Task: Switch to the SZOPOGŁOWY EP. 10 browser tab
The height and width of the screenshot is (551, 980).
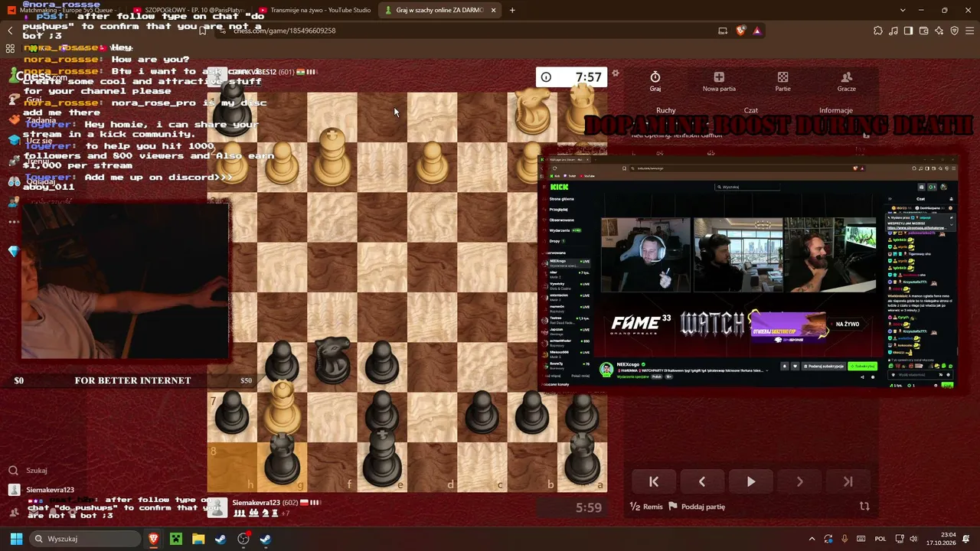Action: 189,10
